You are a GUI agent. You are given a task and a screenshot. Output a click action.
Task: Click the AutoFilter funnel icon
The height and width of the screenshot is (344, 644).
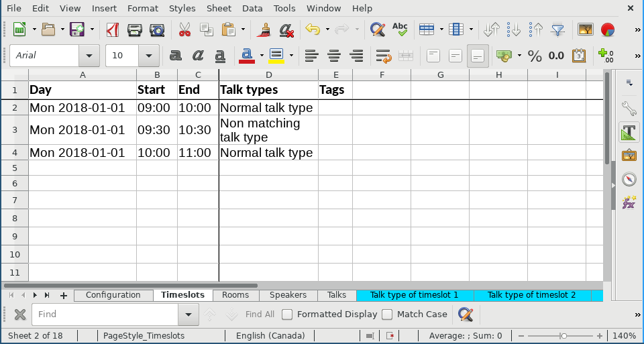(557, 30)
